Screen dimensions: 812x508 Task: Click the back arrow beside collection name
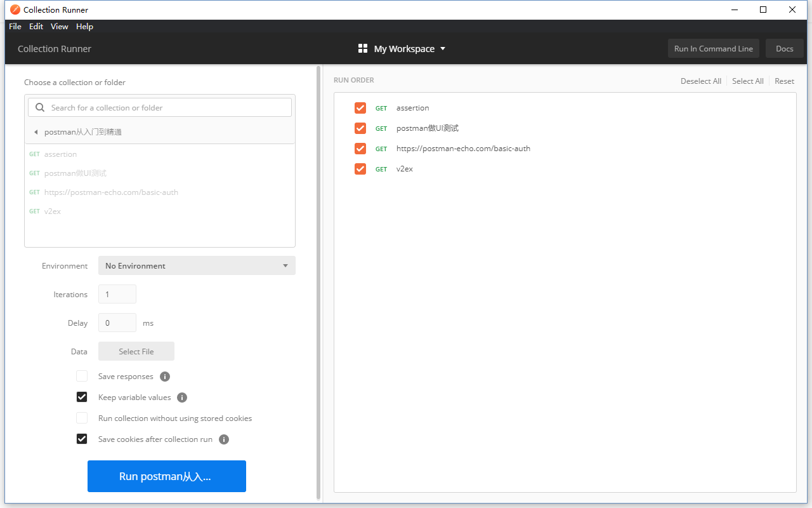pos(36,132)
